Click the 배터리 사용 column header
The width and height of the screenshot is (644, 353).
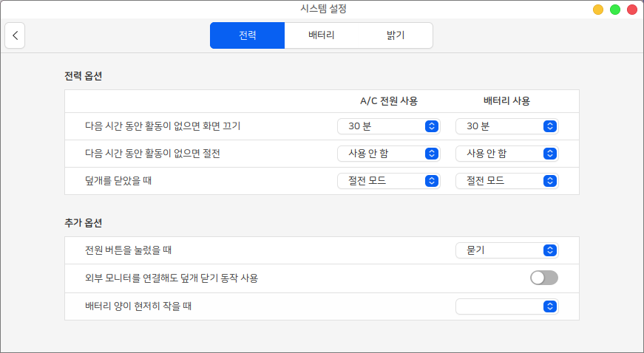(506, 100)
